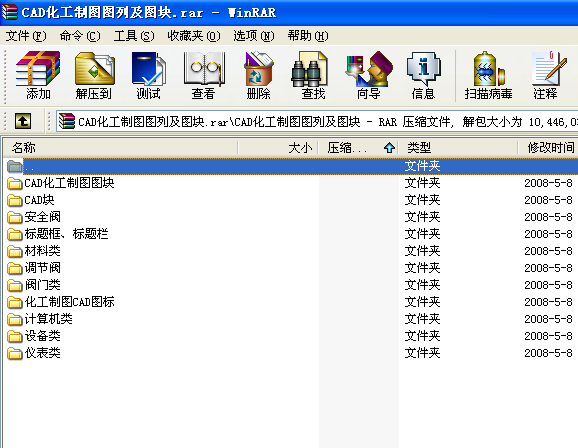Click folder icon of 材料类
578x448 pixels.
[15, 251]
